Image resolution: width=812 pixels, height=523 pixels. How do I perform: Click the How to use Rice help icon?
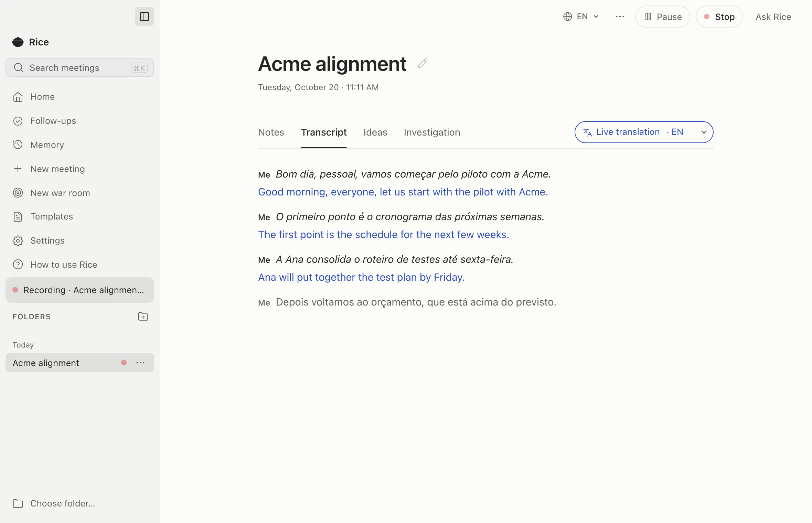[x=18, y=264]
